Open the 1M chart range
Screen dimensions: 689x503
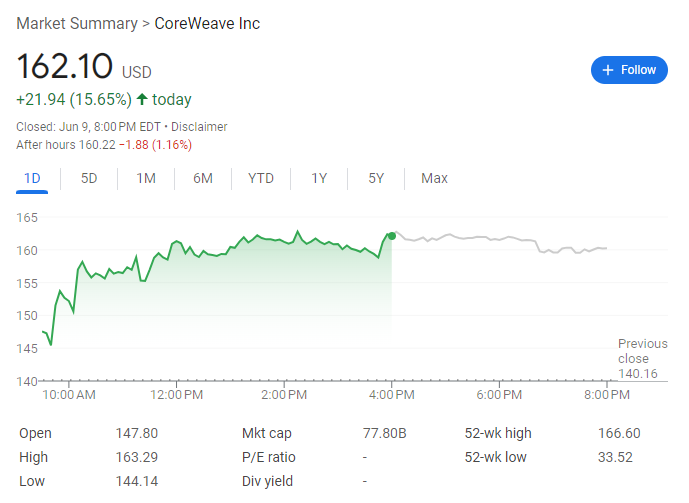146,178
